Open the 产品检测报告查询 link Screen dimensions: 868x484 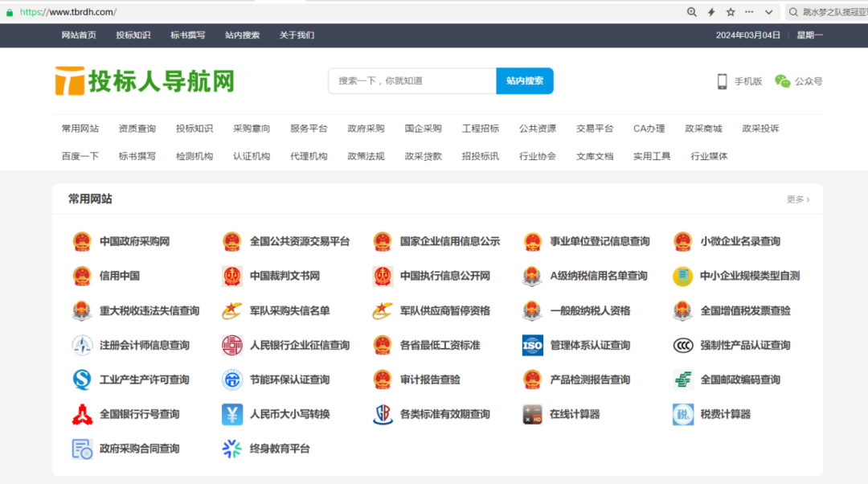coord(590,379)
